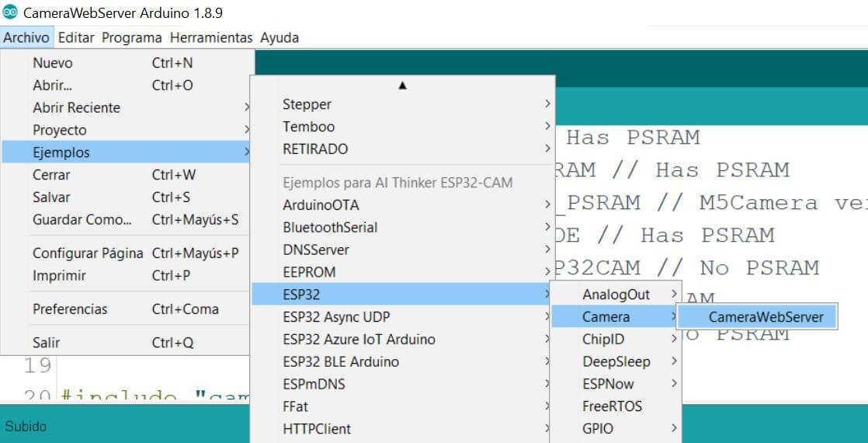Image resolution: width=868 pixels, height=443 pixels.
Task: Open the Programa menu
Action: (131, 37)
